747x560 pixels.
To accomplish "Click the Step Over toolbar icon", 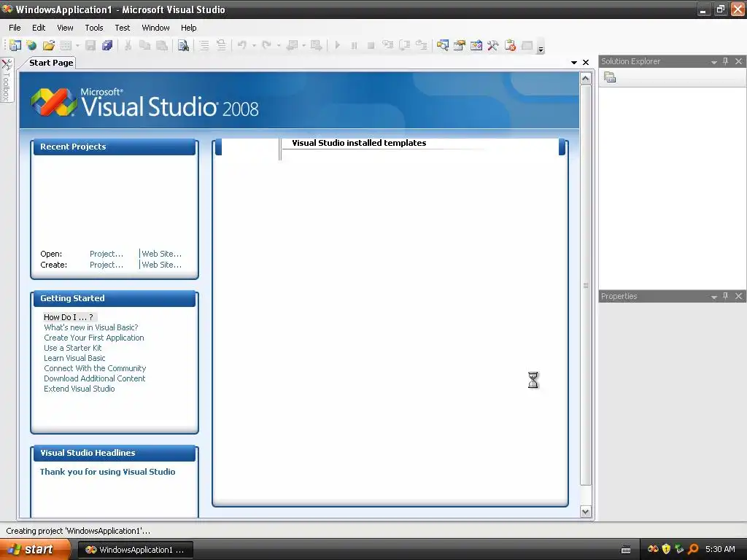I will [404, 45].
